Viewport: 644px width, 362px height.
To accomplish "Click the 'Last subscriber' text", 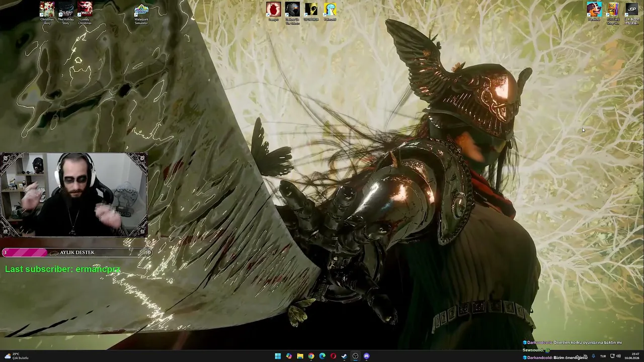I will point(62,269).
